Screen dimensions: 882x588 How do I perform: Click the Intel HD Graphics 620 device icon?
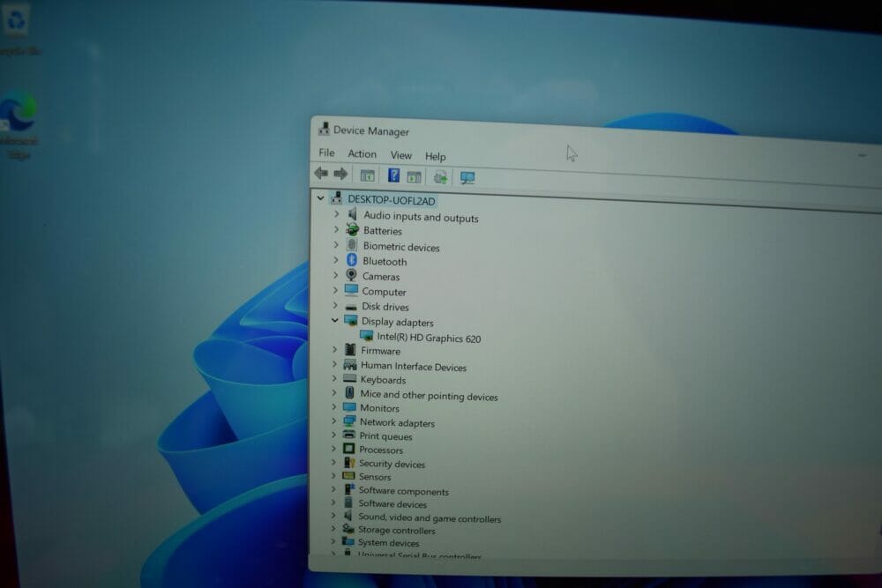tap(366, 336)
